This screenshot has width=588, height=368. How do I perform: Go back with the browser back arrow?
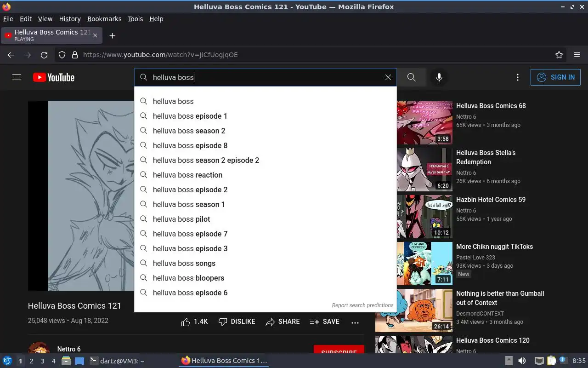11,55
